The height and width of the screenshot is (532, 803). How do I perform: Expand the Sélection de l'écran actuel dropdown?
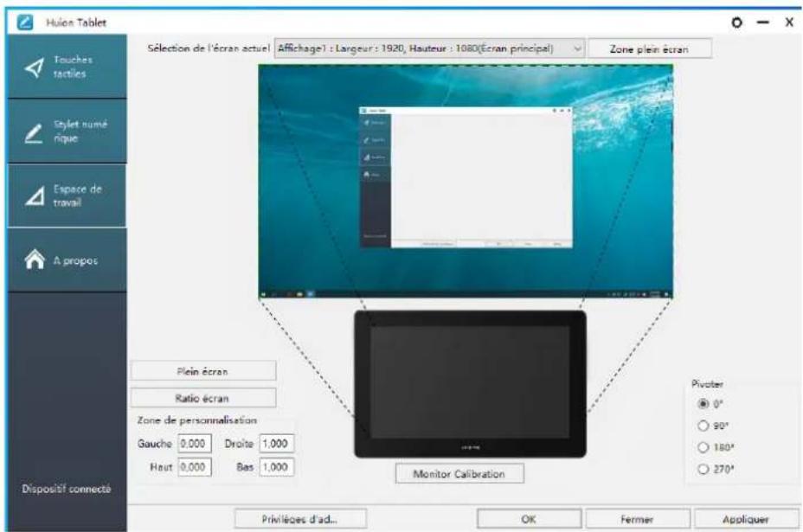coord(429,48)
